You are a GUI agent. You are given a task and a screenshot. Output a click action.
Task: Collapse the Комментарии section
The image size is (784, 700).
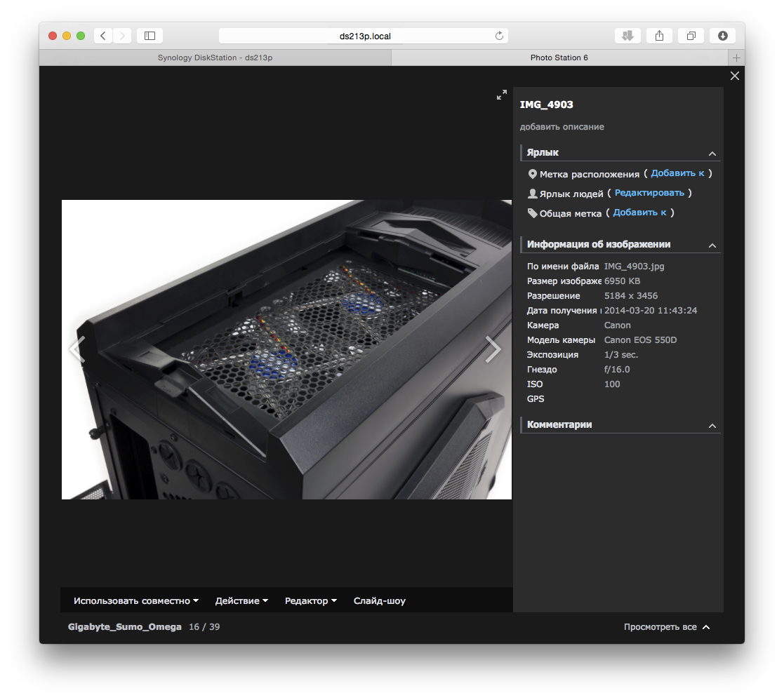(x=712, y=426)
